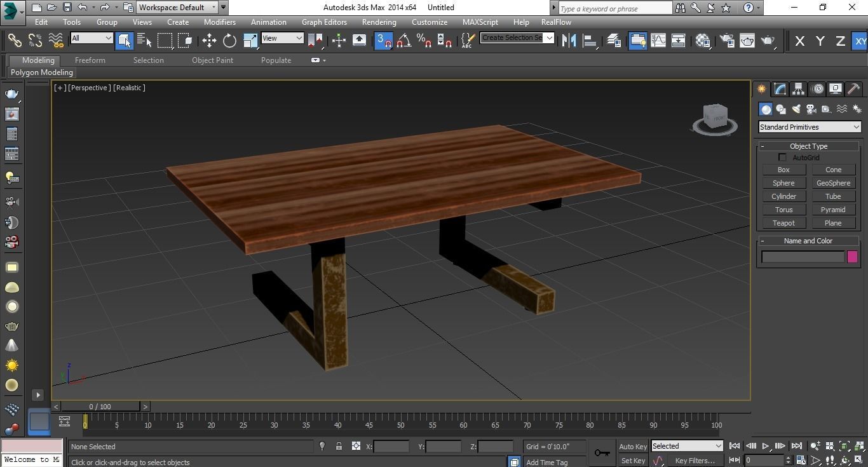Click the Edit Named Selection Sets icon
Image resolution: width=868 pixels, height=467 pixels.
468,40
